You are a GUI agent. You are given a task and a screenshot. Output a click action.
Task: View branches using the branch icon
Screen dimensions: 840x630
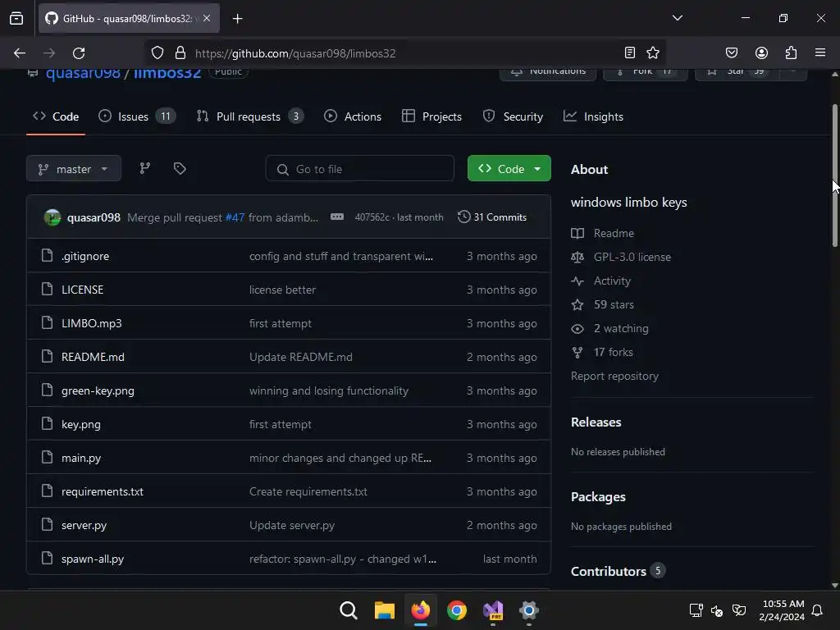144,169
